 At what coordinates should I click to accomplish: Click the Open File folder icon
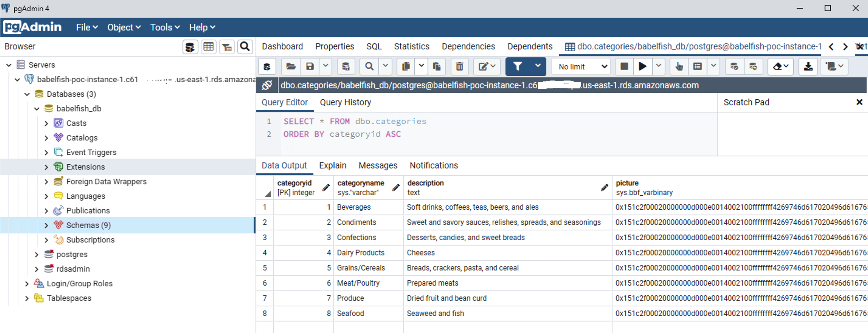[x=290, y=66]
